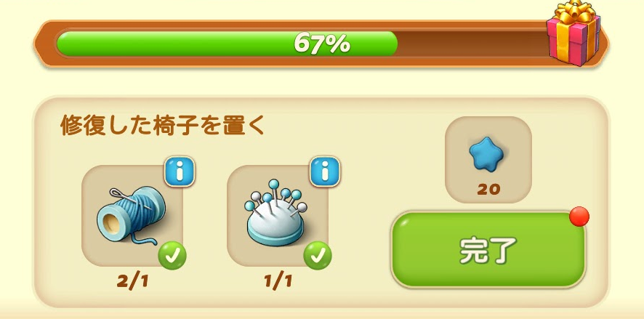The height and width of the screenshot is (319, 644).
Task: Select the thread spool item tile
Action: tap(132, 216)
